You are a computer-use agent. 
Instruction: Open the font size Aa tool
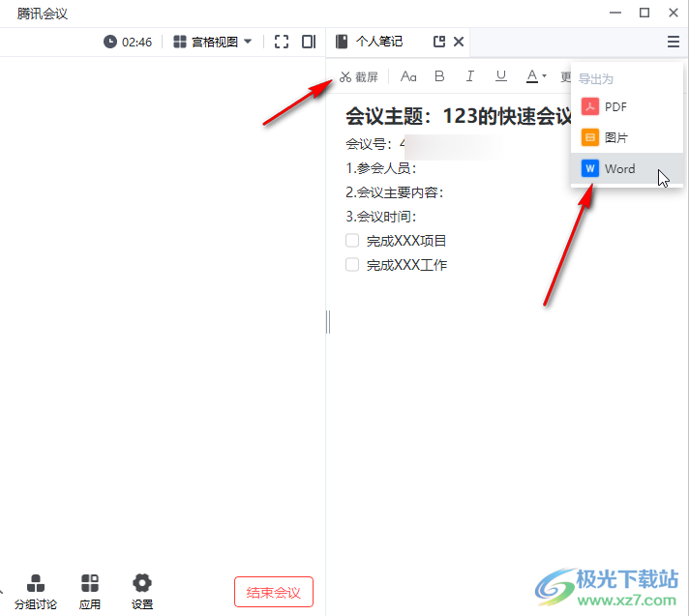click(408, 76)
